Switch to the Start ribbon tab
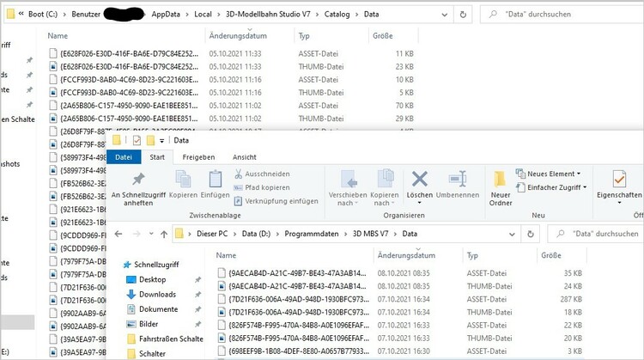Viewport: 644px width, 360px height. point(157,157)
